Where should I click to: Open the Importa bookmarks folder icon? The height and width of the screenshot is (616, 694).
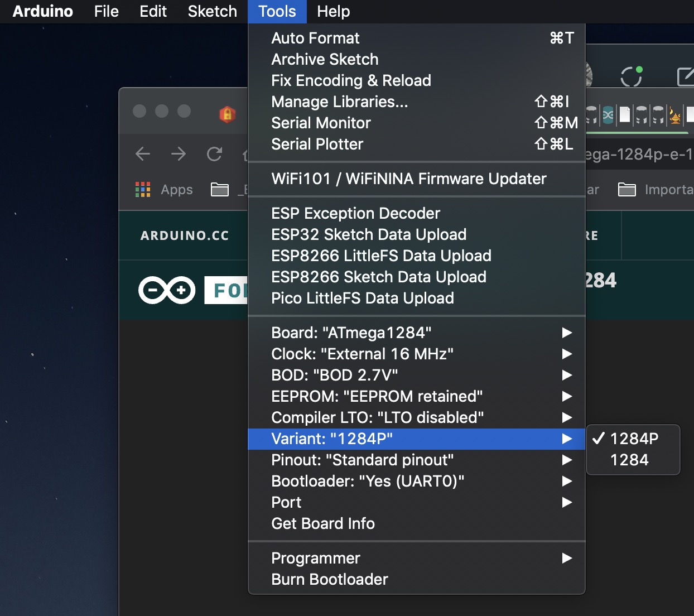pyautogui.click(x=627, y=190)
